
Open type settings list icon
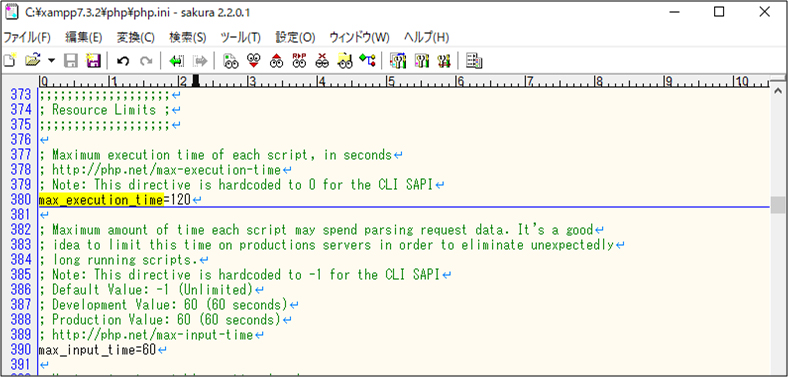point(398,61)
